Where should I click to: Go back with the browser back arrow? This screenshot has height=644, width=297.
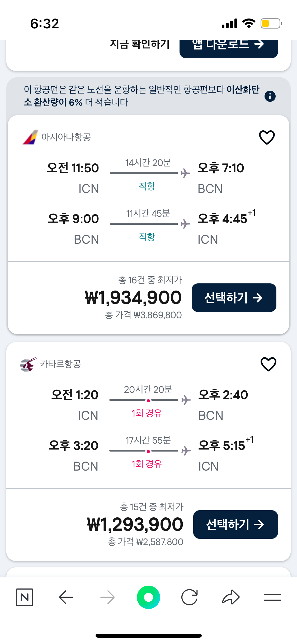[x=66, y=597]
